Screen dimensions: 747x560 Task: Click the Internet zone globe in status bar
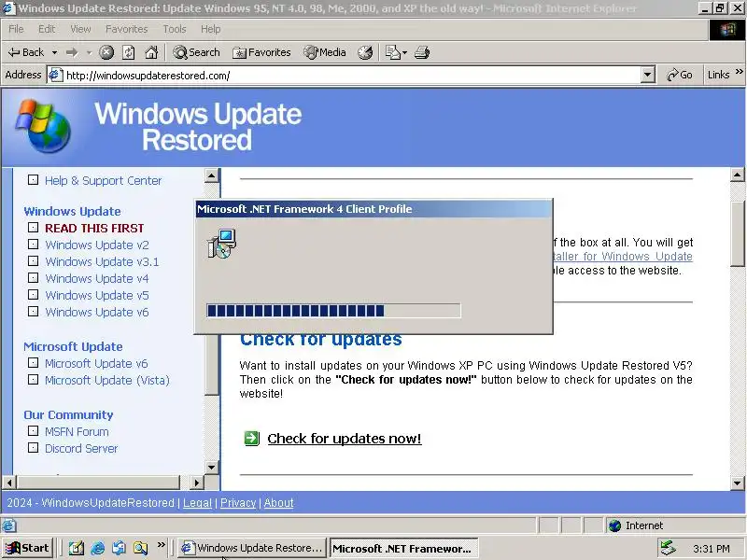(x=615, y=525)
